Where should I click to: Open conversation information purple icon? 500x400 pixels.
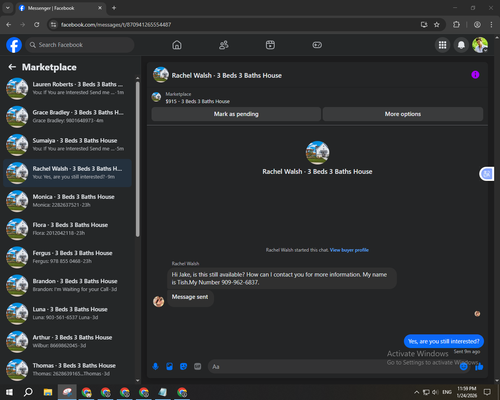point(475,75)
